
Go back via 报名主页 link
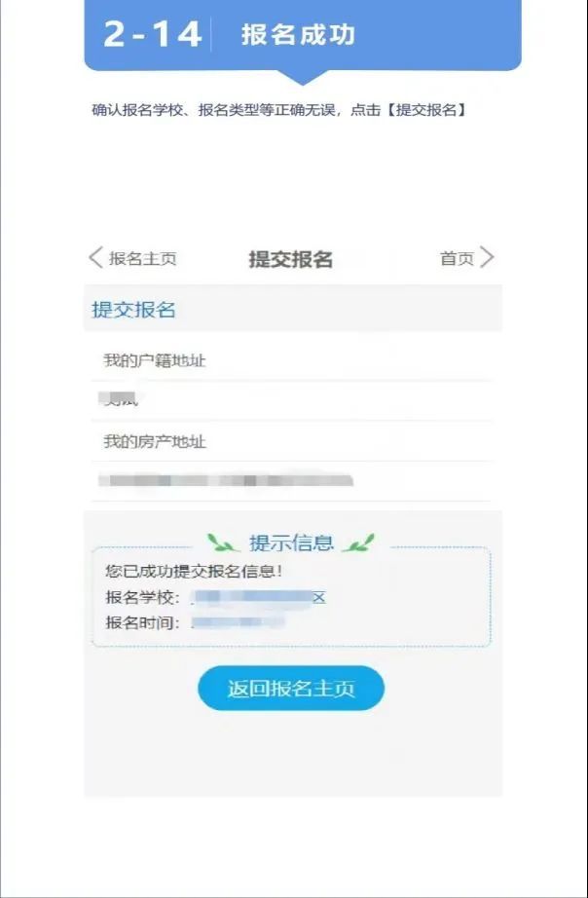click(142, 258)
